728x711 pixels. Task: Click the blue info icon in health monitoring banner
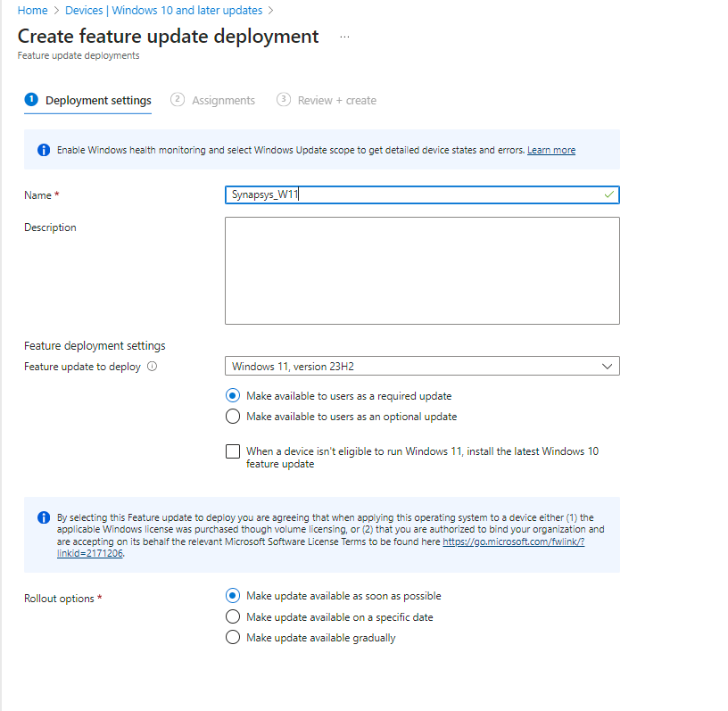point(44,150)
